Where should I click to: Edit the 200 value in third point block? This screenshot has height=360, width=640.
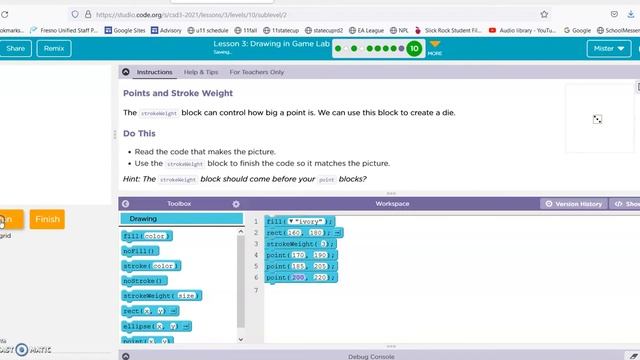pos(298,278)
